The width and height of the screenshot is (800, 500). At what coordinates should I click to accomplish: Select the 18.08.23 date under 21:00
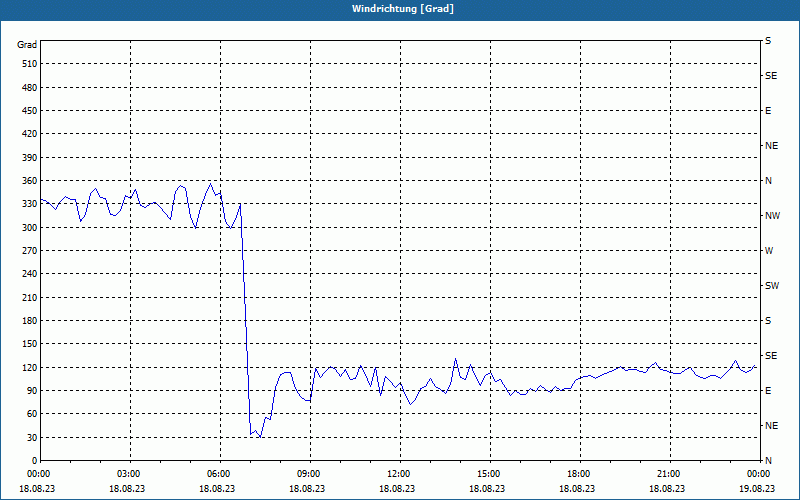point(667,488)
